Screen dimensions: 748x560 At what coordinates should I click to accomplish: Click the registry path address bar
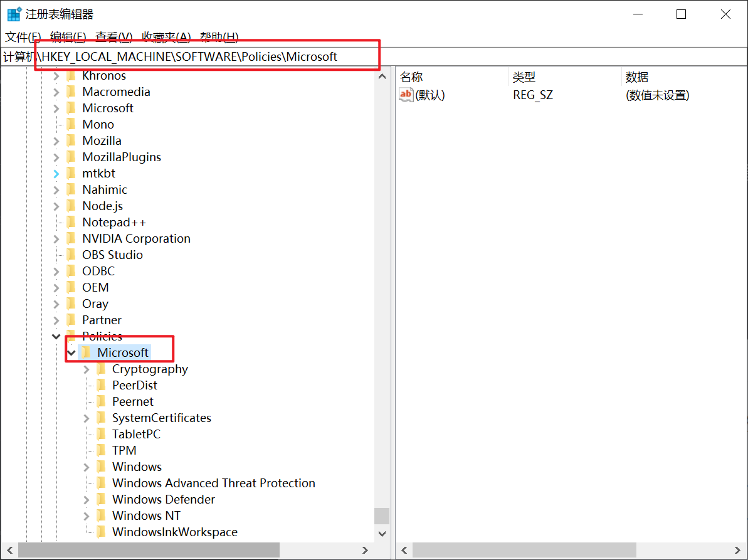(x=374, y=57)
